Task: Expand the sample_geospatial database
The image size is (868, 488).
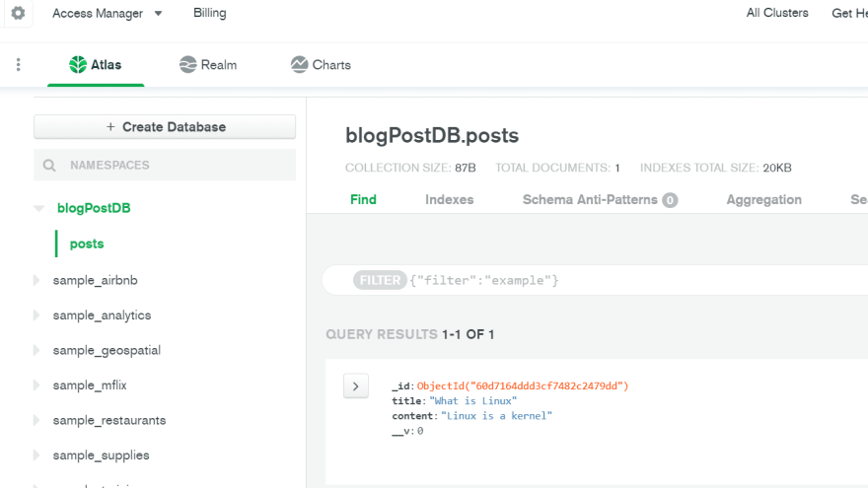Action: tap(36, 350)
